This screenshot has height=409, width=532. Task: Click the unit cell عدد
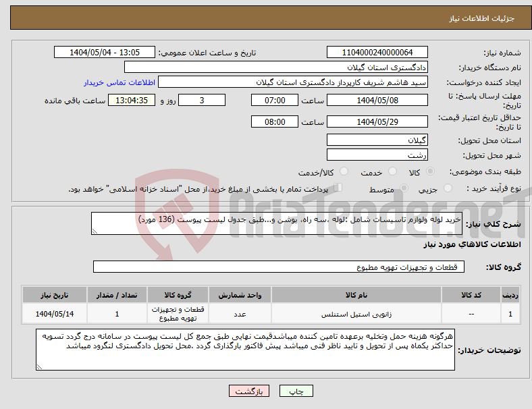[240, 314]
